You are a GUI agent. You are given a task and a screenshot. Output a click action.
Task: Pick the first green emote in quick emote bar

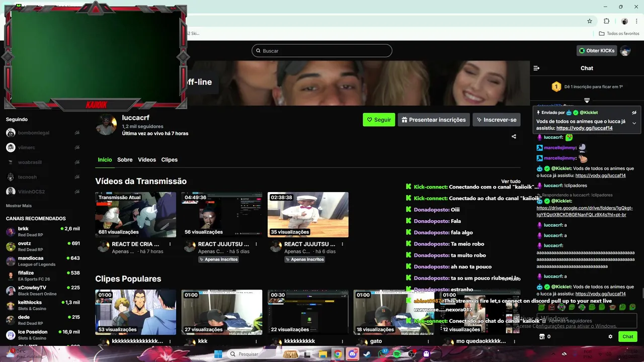541,307
